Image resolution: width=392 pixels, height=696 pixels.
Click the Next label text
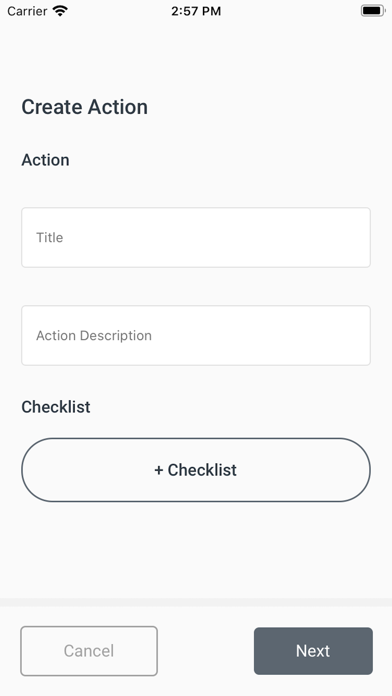[x=313, y=651]
